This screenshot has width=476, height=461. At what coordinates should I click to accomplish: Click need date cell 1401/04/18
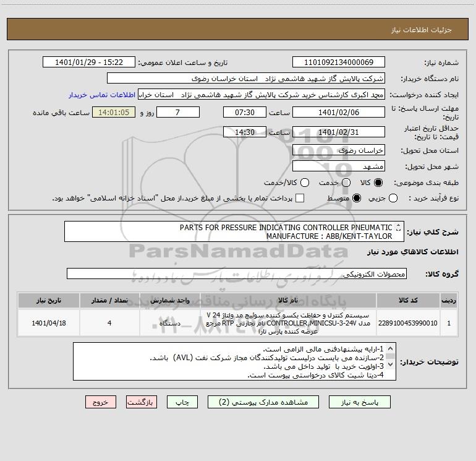pos(49,323)
